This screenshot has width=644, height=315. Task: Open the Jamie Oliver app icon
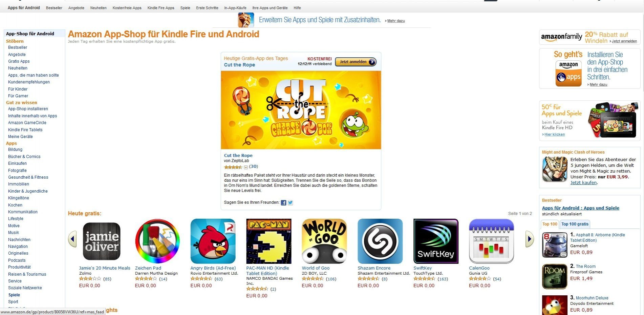[x=102, y=241]
